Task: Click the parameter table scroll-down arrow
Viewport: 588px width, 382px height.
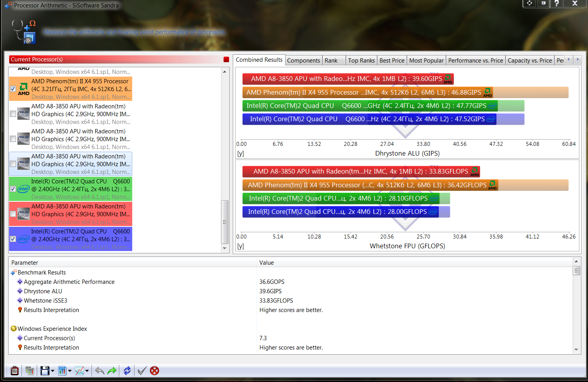Action: 576,350
